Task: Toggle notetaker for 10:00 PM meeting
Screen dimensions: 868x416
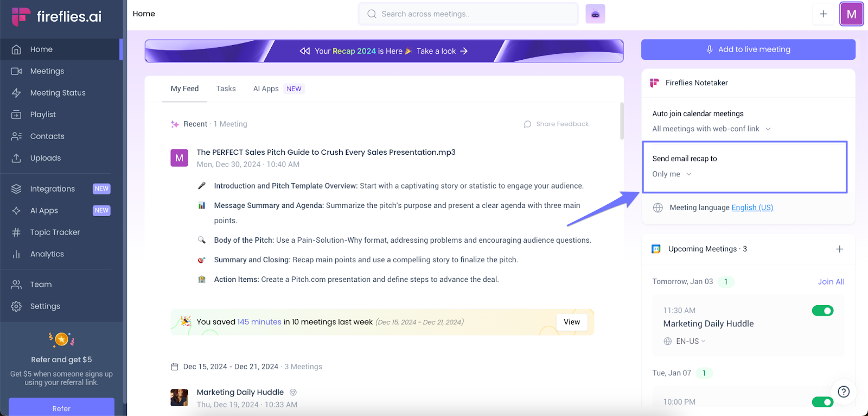Action: (822, 402)
